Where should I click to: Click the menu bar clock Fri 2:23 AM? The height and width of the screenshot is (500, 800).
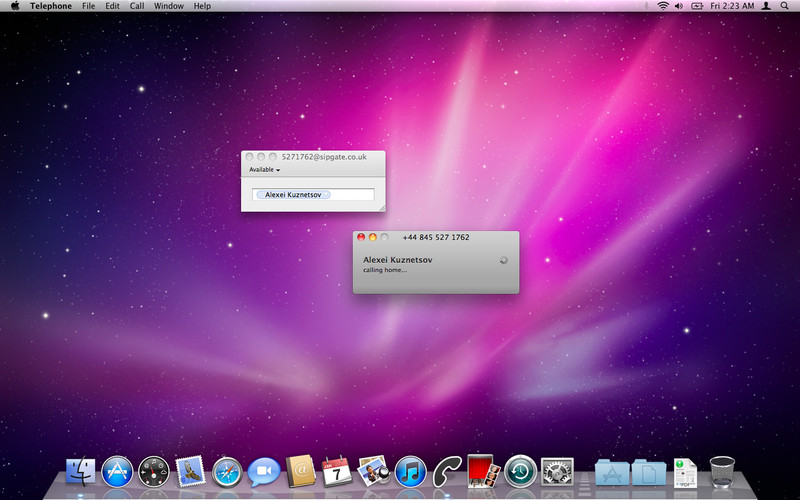731,6
